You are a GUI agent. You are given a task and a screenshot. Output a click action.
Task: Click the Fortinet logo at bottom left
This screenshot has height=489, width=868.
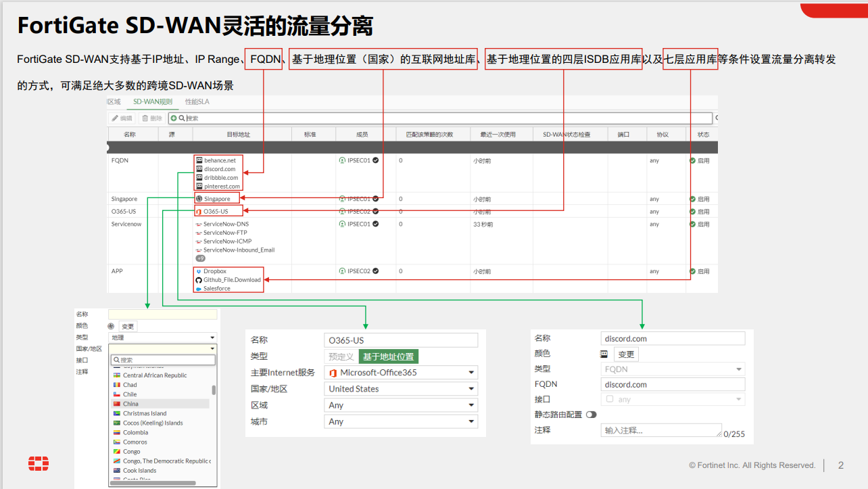(x=39, y=464)
